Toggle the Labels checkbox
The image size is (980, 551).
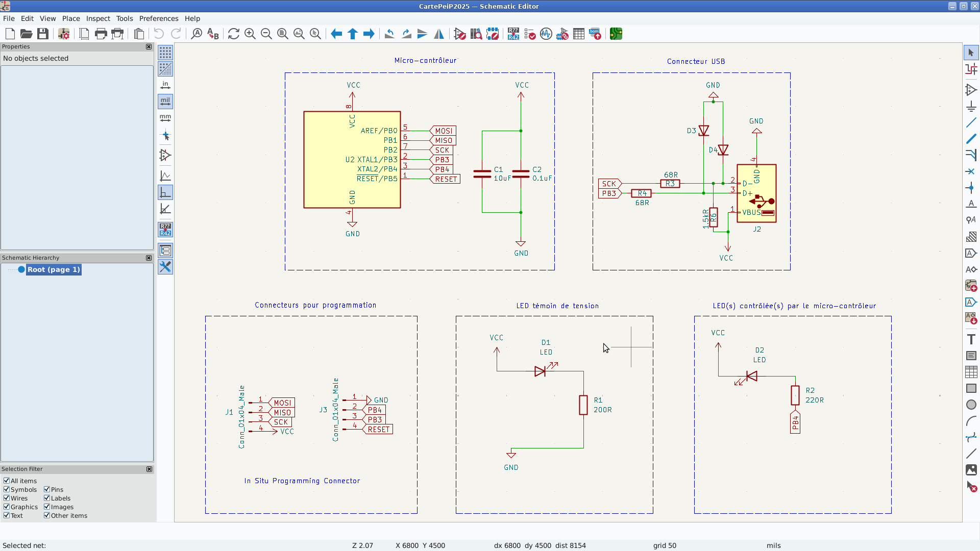tap(47, 498)
